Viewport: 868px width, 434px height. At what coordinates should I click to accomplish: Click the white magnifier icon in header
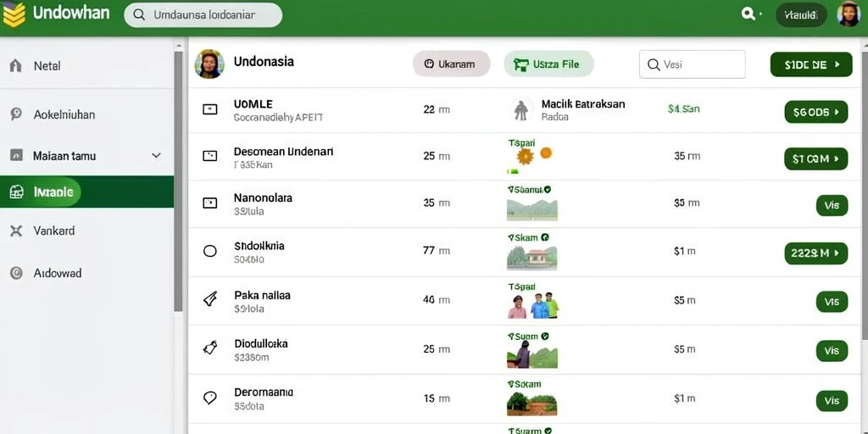(748, 14)
